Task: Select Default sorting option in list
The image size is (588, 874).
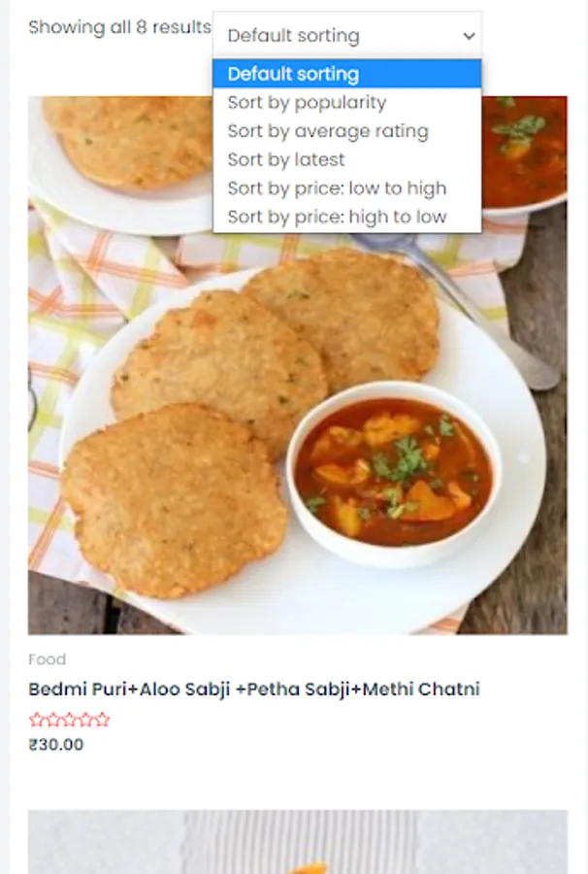Action: (346, 74)
